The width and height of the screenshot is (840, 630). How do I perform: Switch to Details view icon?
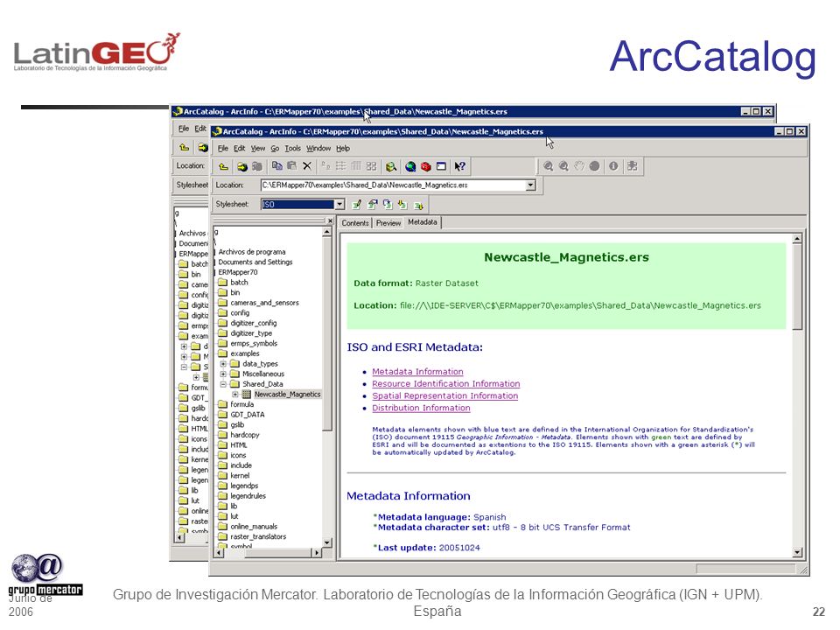[x=356, y=166]
